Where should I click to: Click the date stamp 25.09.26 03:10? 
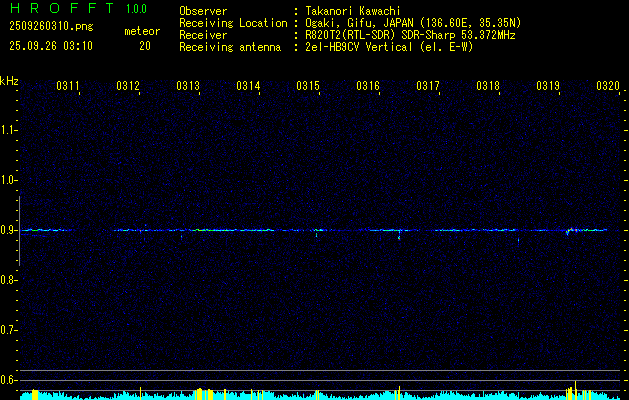point(51,46)
